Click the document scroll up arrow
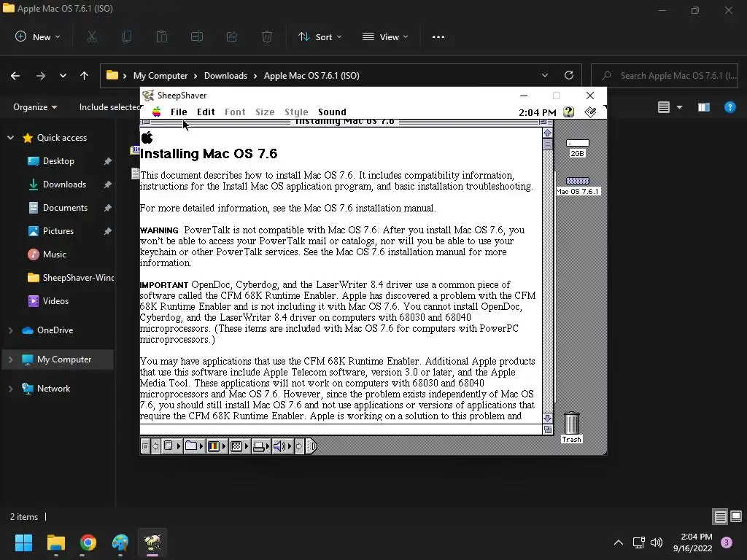 (x=547, y=133)
